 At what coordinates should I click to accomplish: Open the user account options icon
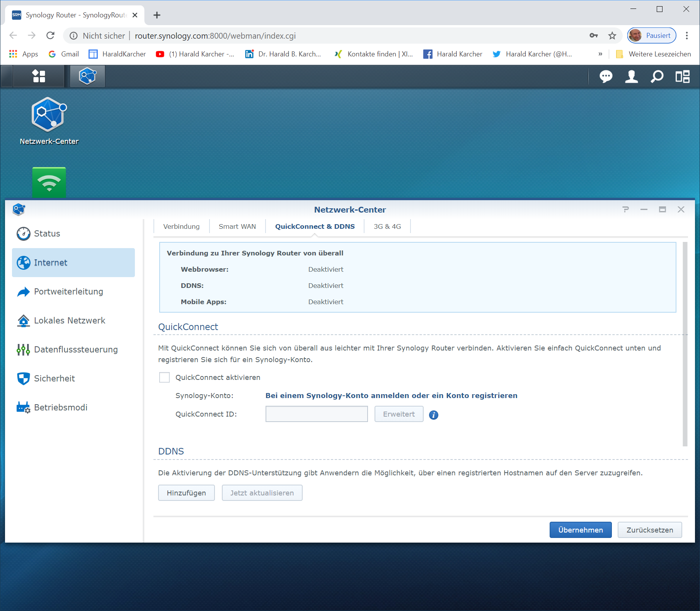pos(631,77)
